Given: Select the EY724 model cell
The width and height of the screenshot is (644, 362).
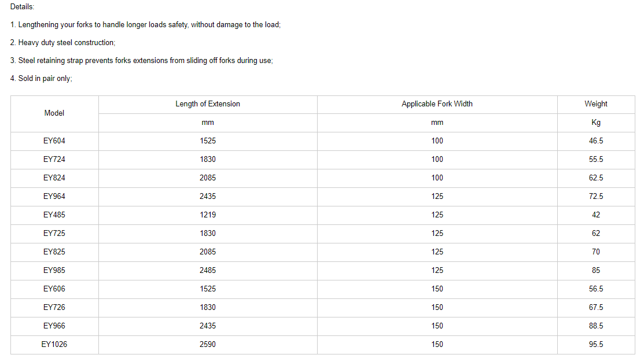Looking at the screenshot, I should pos(54,160).
